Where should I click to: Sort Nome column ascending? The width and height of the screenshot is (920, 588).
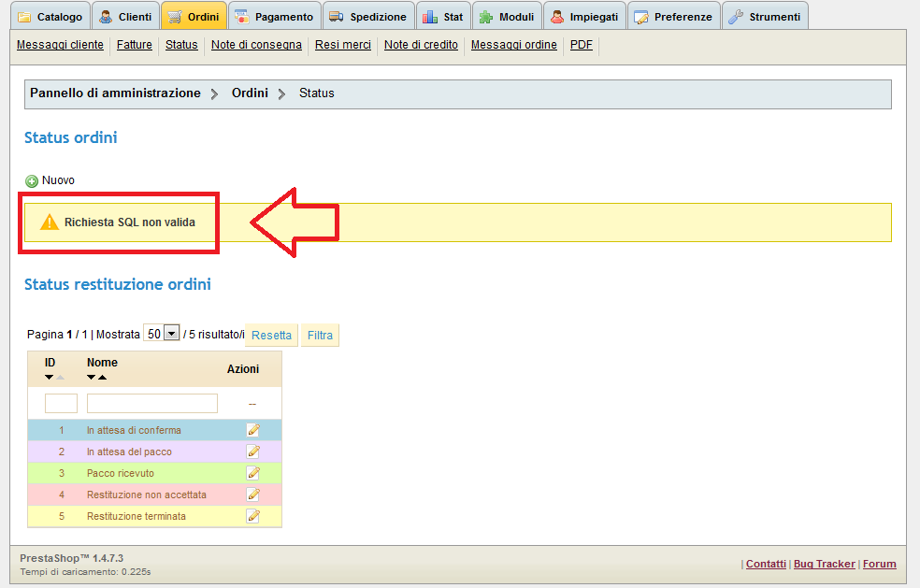click(x=102, y=378)
